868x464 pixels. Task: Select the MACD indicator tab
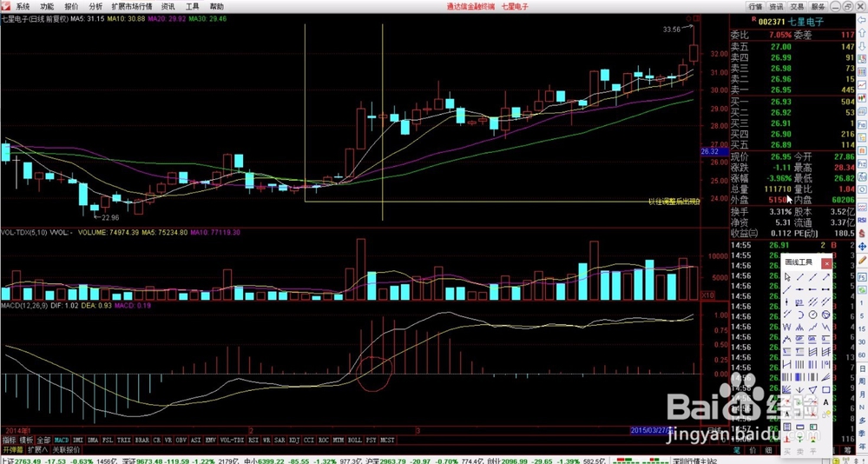[x=62, y=440]
